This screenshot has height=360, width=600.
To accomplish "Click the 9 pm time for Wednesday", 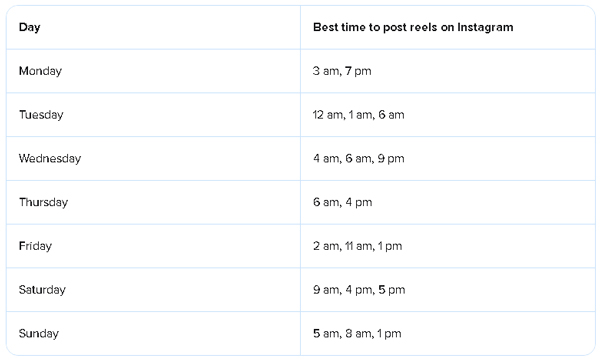I will coord(391,158).
